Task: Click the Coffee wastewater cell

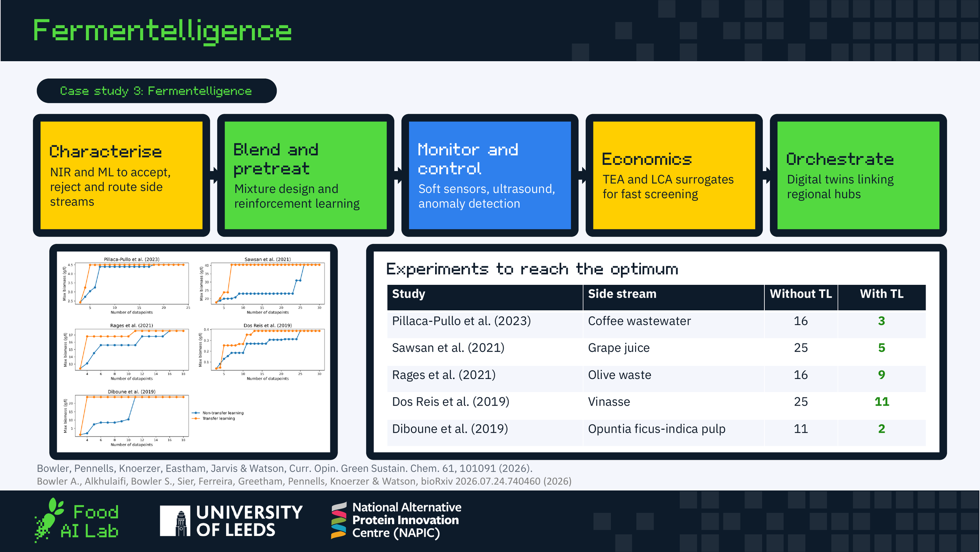Action: click(673, 324)
